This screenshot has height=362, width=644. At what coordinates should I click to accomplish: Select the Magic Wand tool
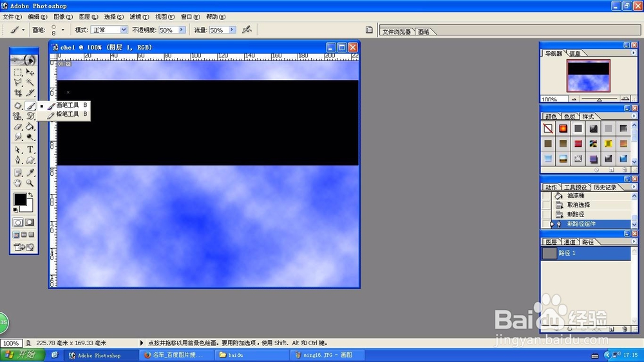point(30,82)
